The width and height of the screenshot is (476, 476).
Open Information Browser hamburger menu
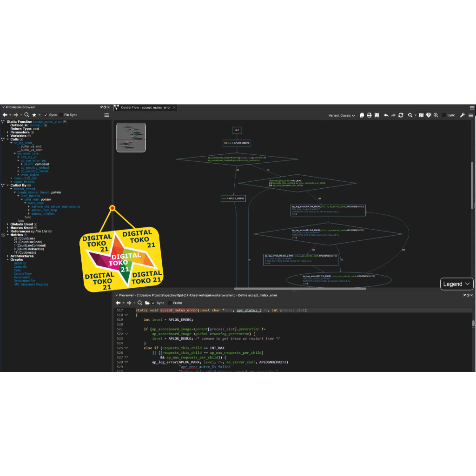point(106,115)
